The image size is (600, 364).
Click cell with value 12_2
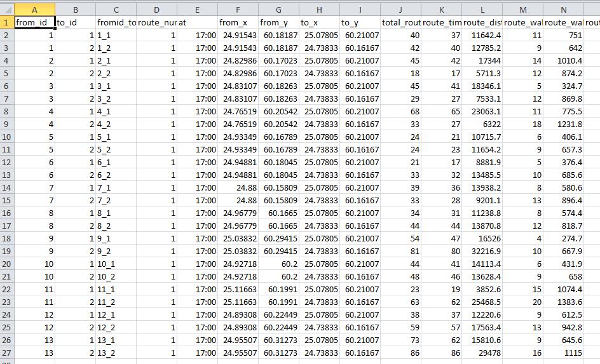(x=116, y=328)
